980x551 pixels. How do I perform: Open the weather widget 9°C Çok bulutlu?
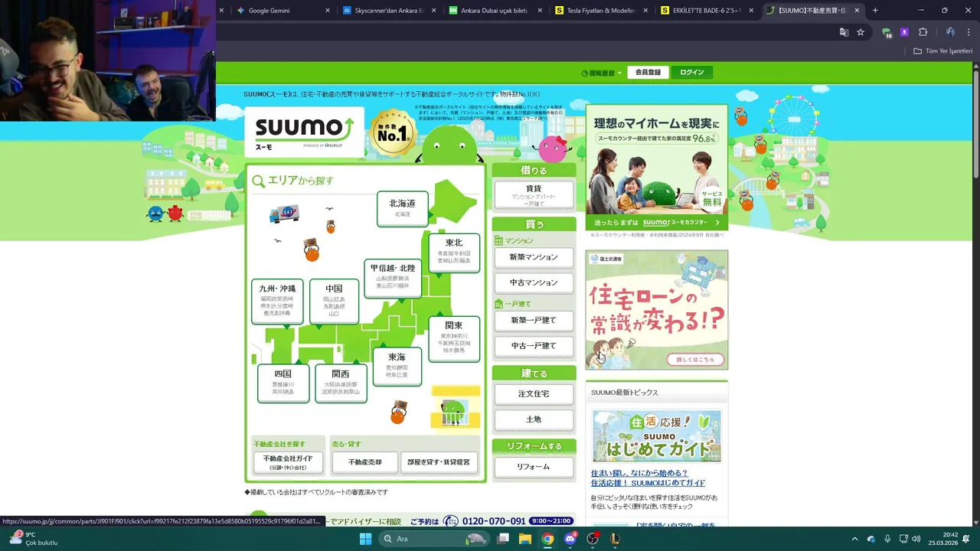pos(34,539)
